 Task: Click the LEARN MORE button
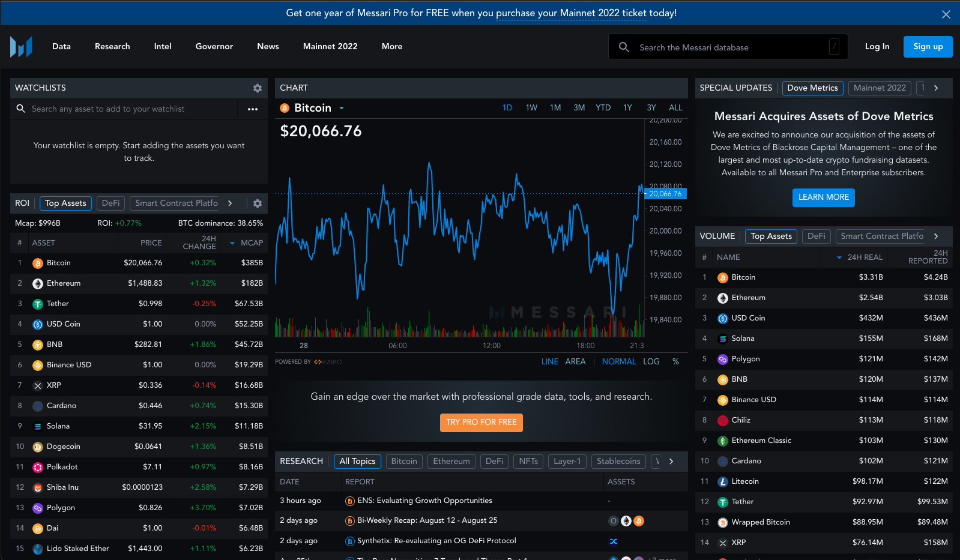point(824,197)
